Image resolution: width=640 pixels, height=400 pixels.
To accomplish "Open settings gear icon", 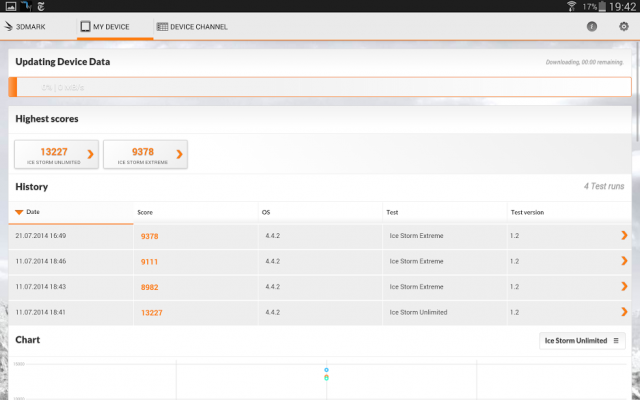I will (x=624, y=27).
